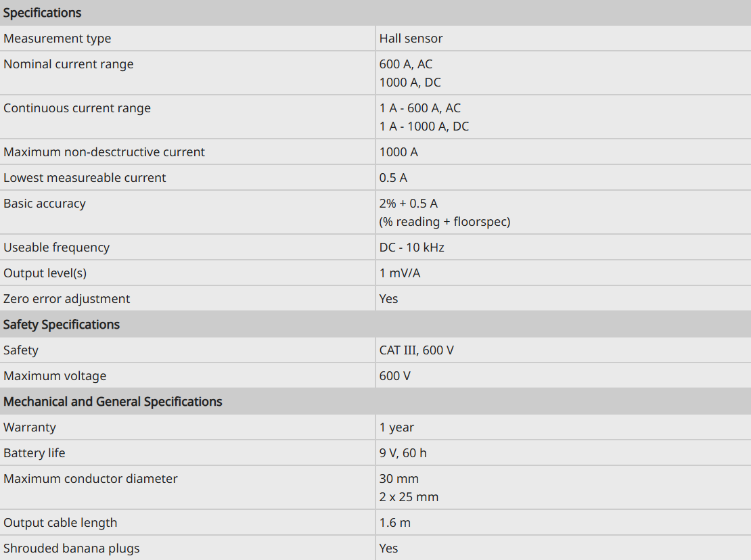Image resolution: width=751 pixels, height=560 pixels.
Task: Select the Safety Specifications header row
Action: click(x=375, y=325)
